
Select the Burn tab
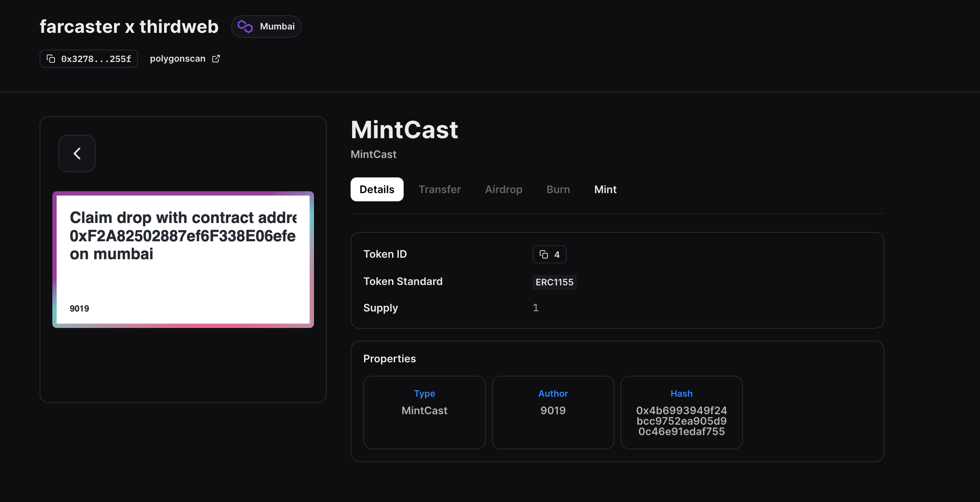[558, 189]
